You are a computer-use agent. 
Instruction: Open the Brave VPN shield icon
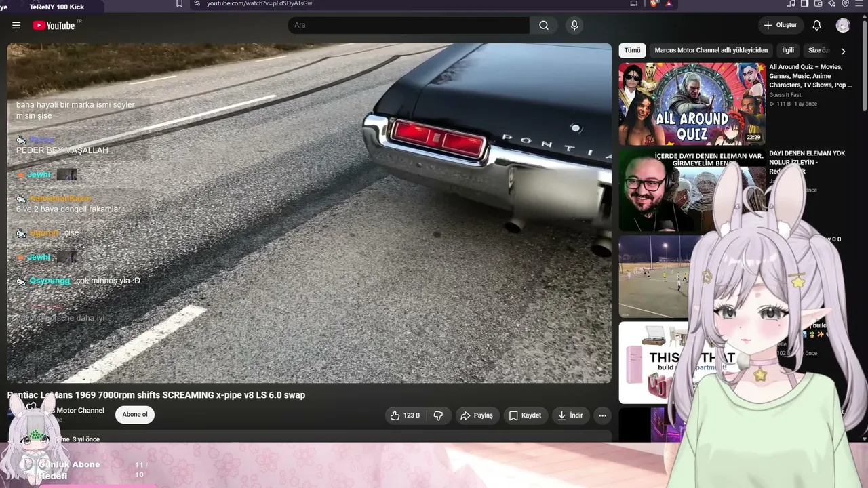(x=845, y=3)
